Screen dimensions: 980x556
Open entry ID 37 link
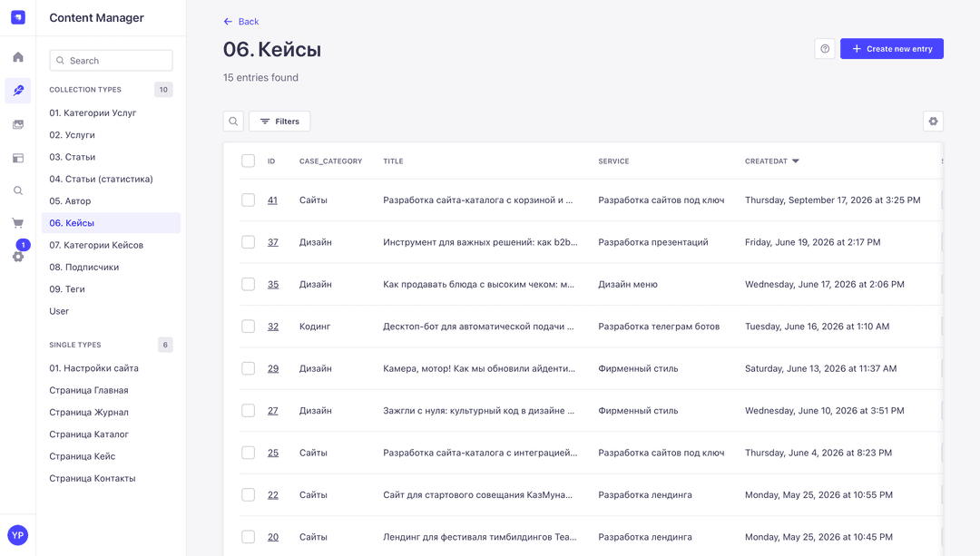click(273, 242)
